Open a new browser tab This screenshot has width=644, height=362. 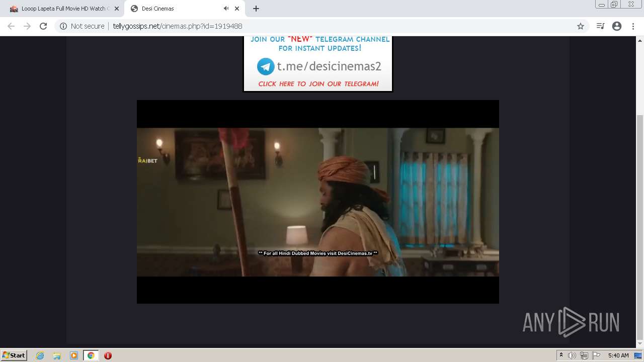(x=256, y=9)
